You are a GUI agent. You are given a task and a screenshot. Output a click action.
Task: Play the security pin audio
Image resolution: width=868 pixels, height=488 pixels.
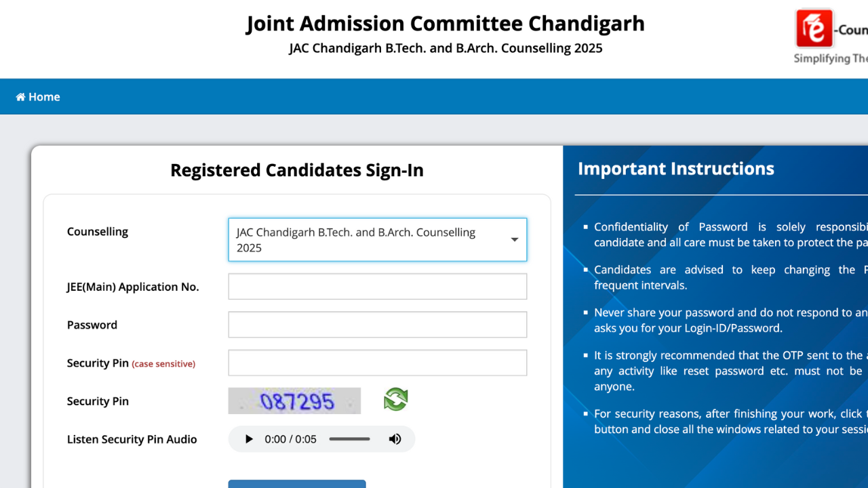(x=249, y=439)
